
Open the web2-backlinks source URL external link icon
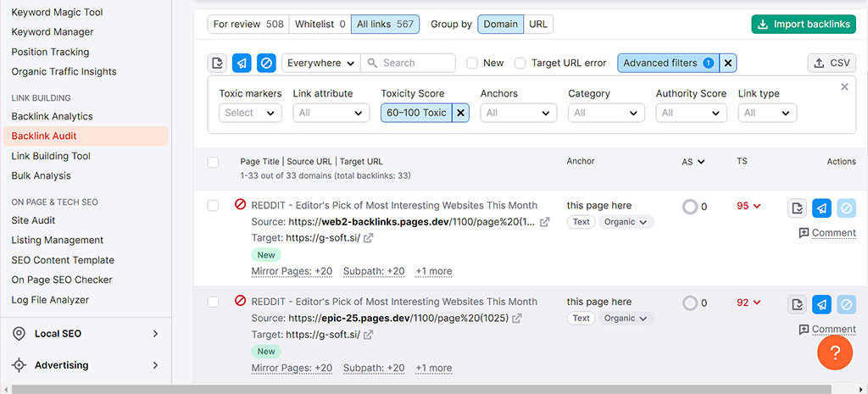tap(545, 222)
